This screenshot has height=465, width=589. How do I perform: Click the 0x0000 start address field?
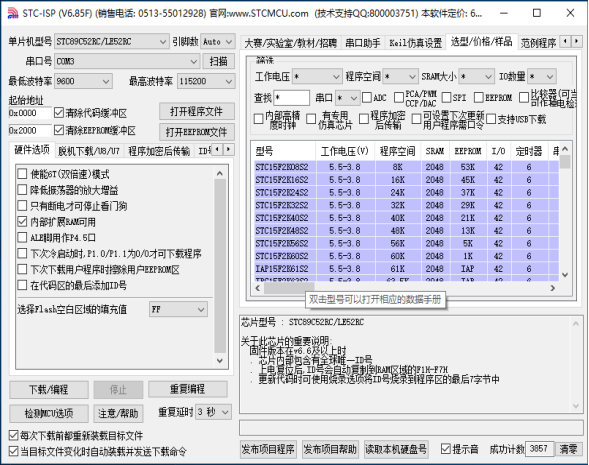tap(30, 113)
